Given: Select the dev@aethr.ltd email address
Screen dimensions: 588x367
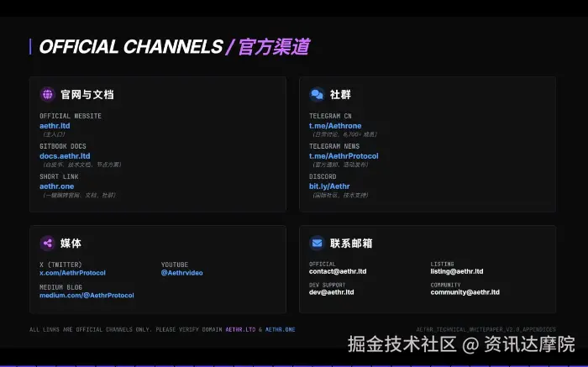Looking at the screenshot, I should pyautogui.click(x=332, y=292).
